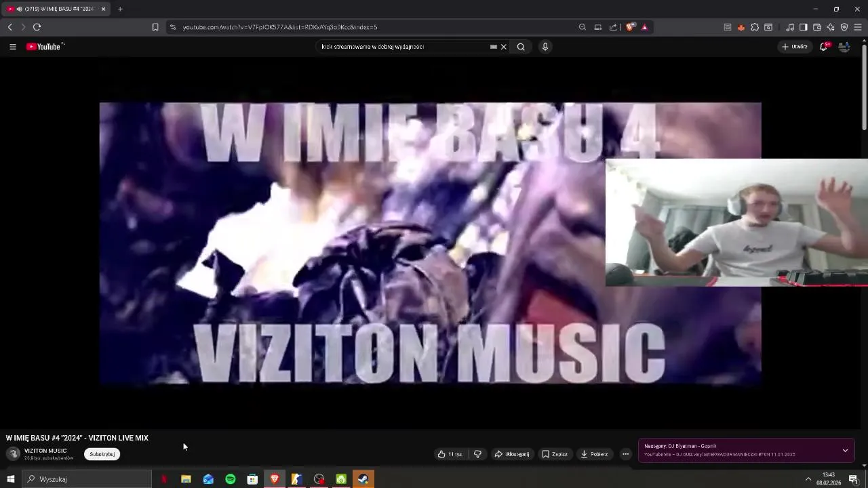Click the install app screen icon in the address bar
This screenshot has width=868, height=488.
point(598,27)
